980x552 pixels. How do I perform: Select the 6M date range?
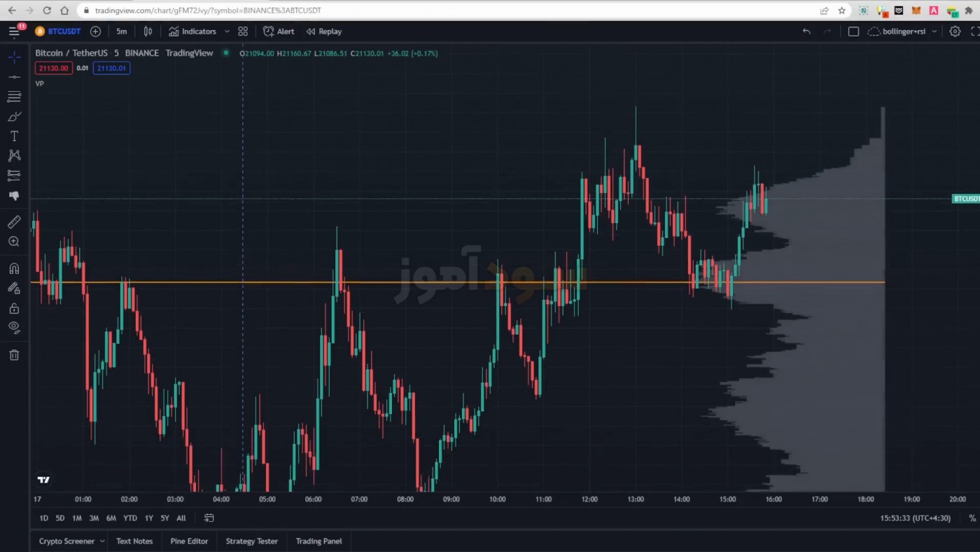pos(111,518)
